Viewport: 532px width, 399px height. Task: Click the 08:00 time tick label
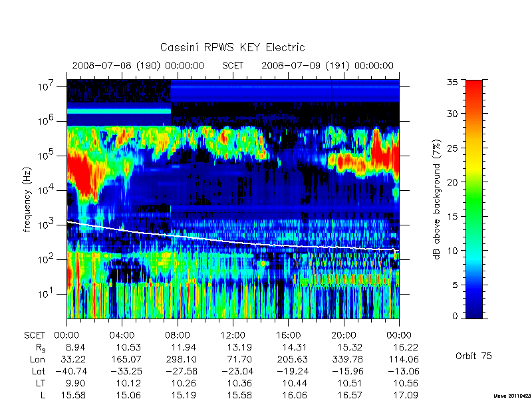coord(178,336)
